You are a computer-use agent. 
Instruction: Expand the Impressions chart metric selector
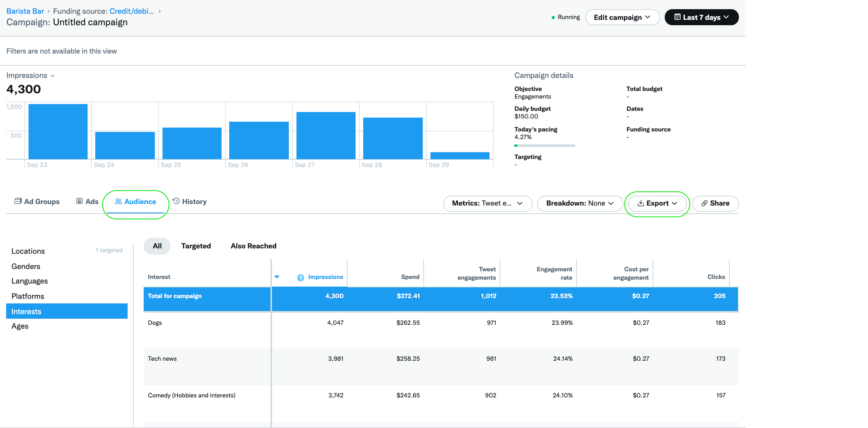click(31, 75)
